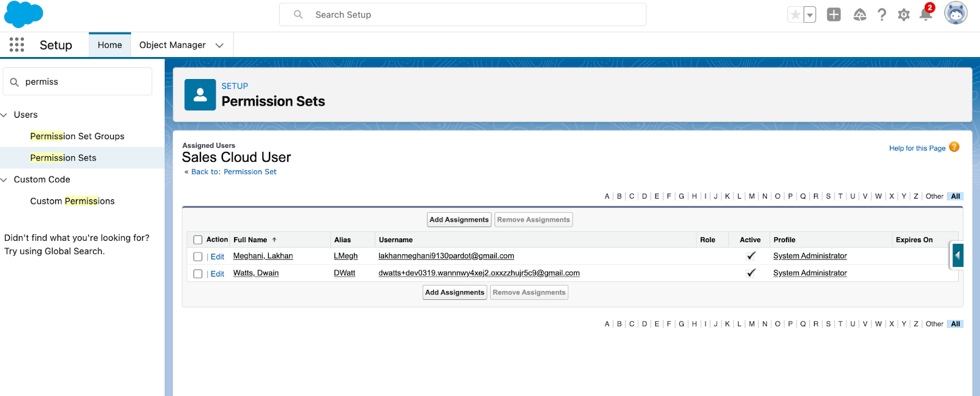This screenshot has width=980, height=396.
Task: Check the box for Watts, Dwain
Action: 198,274
